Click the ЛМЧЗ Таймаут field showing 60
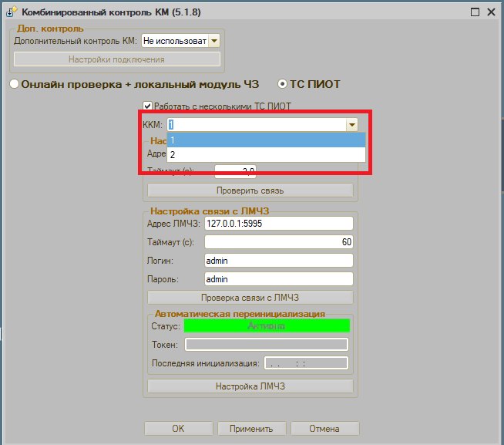The height and width of the screenshot is (445, 504). point(279,242)
